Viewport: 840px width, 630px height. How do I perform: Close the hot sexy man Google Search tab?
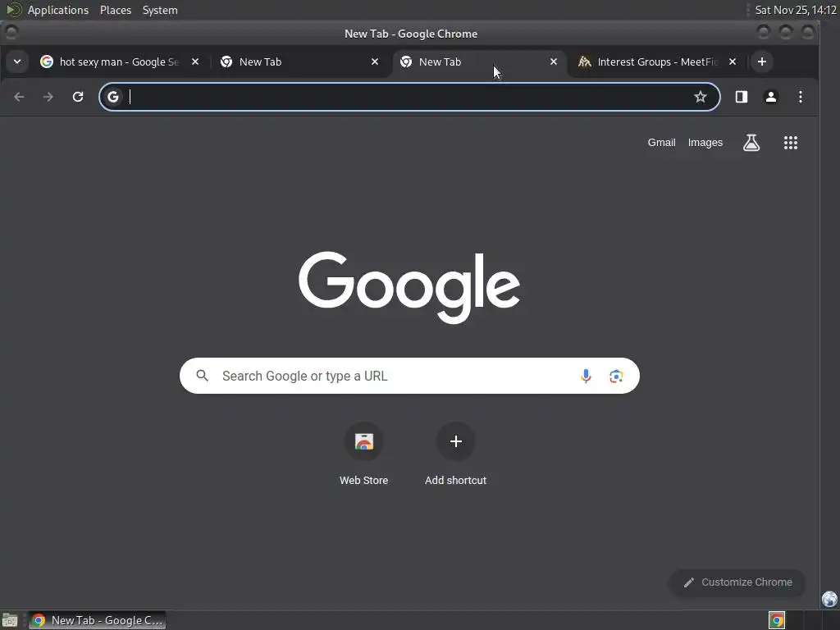195,62
